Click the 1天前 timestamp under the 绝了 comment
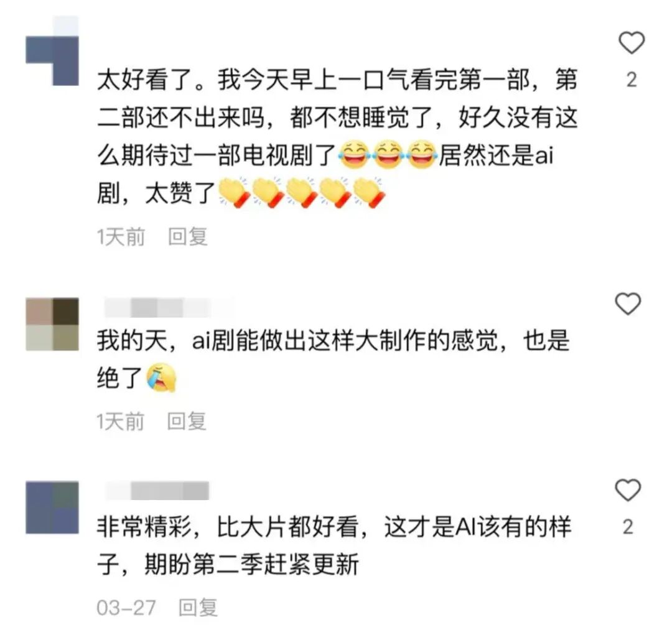The height and width of the screenshot is (625, 672). 121,422
